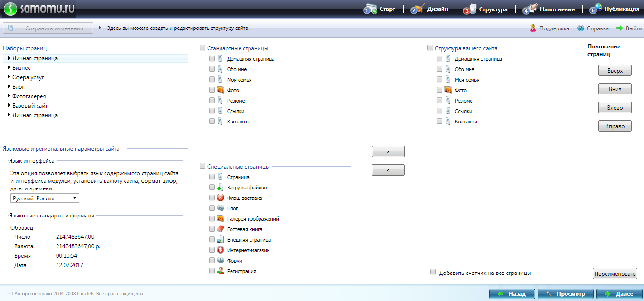
Task: Check Ссылки in site structure
Action: tap(440, 111)
